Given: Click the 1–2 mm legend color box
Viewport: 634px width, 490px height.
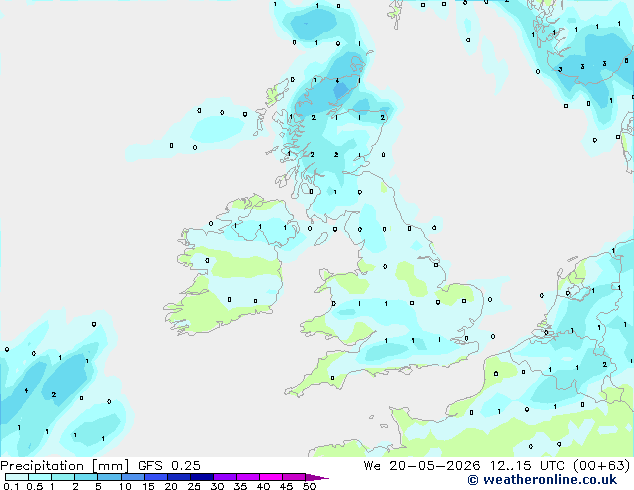Looking at the screenshot, I should coord(63,477).
